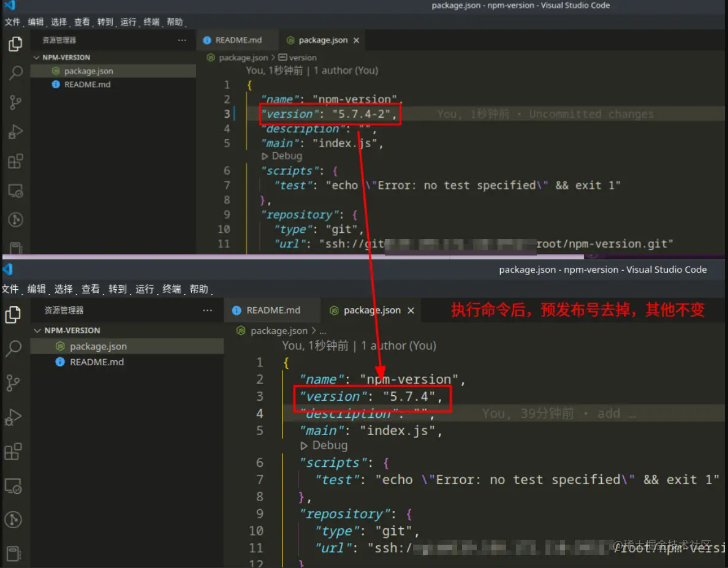Open 转到 menu in lower window
The image size is (728, 568).
coord(118,289)
